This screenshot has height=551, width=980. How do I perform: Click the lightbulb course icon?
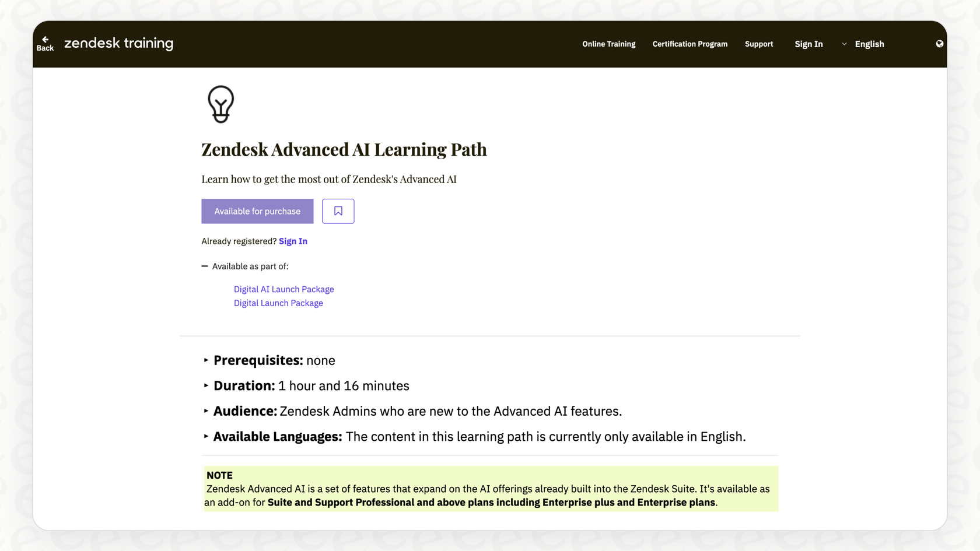(220, 104)
